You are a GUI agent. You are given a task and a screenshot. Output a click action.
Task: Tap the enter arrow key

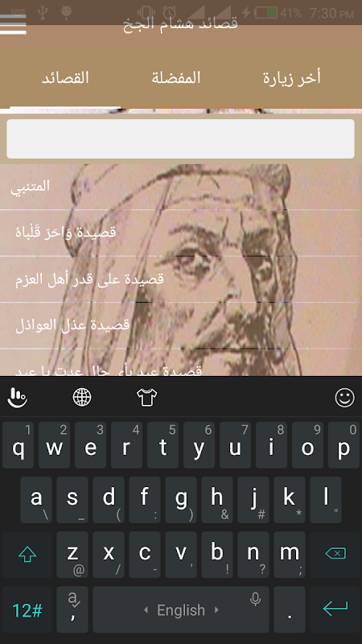[335, 609]
